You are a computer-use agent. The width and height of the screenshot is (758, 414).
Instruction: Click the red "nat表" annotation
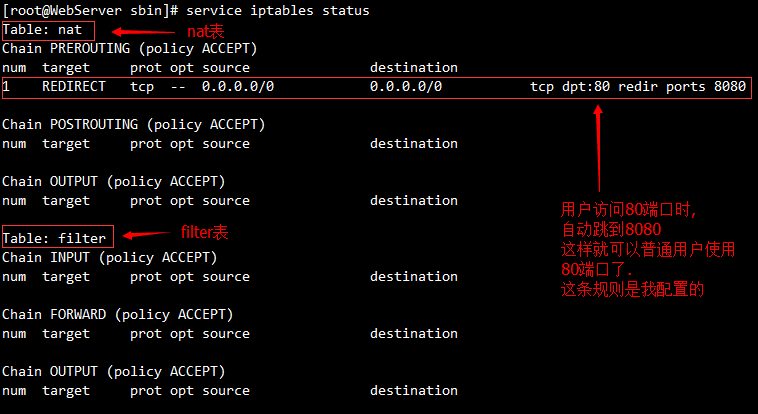click(x=207, y=30)
